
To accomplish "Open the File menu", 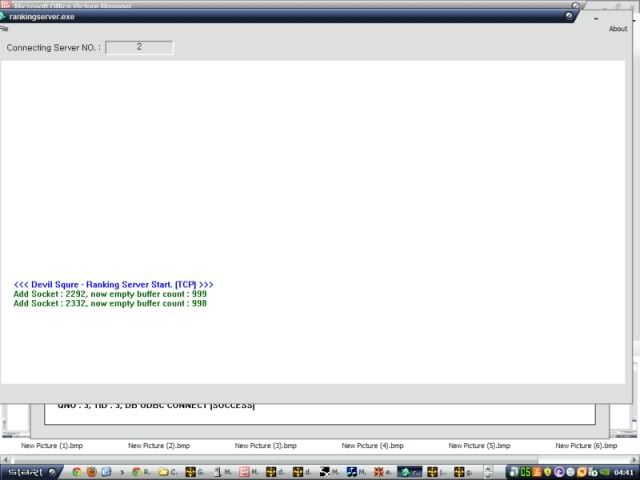I will 4,29.
